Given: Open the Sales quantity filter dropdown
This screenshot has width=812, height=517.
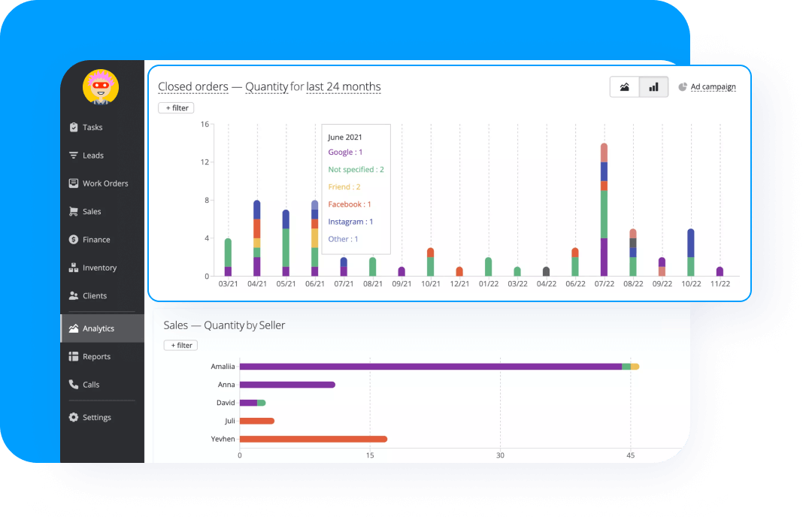Looking at the screenshot, I should coord(180,345).
